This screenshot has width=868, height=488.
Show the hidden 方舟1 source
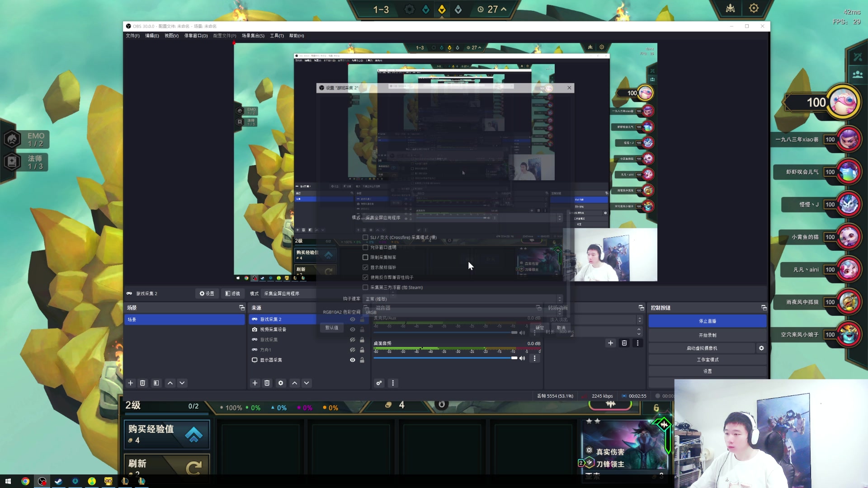pos(353,350)
